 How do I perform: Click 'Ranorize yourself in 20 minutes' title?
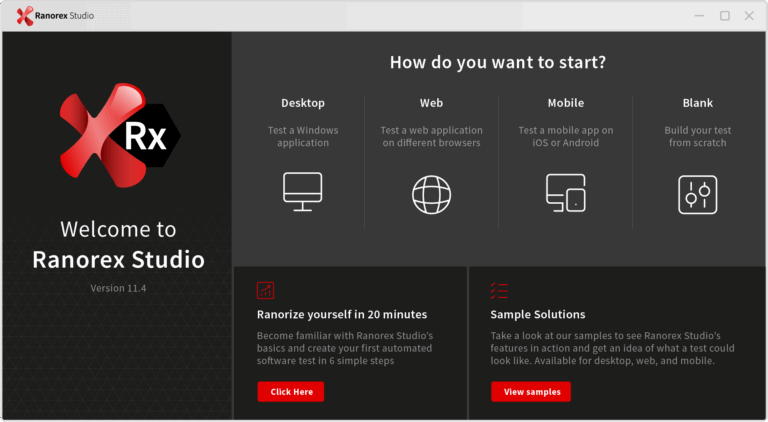341,314
